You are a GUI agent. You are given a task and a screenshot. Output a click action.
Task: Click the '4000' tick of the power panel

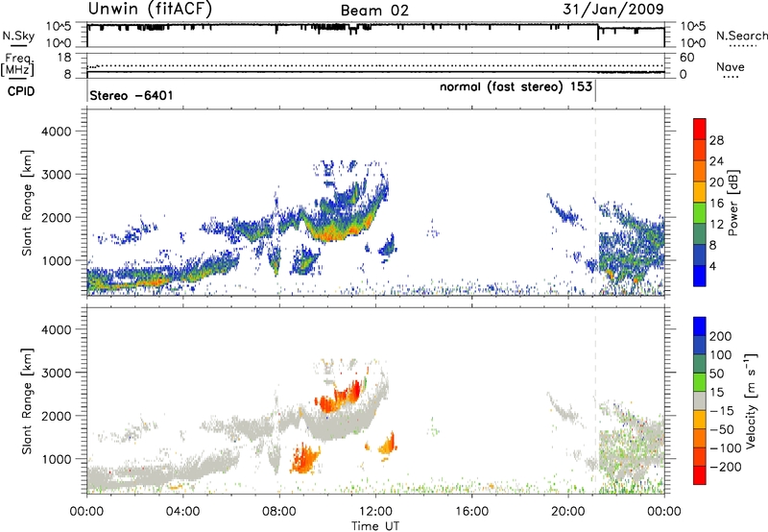coord(56,132)
